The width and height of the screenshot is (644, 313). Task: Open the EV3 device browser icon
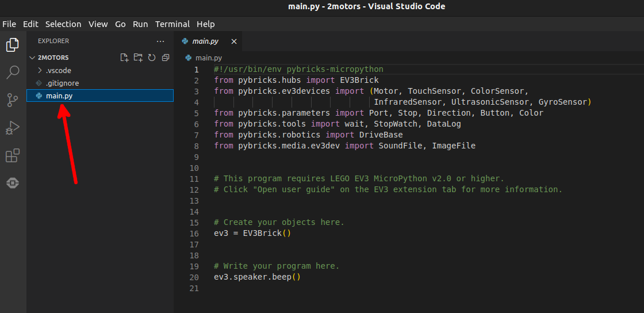13,183
